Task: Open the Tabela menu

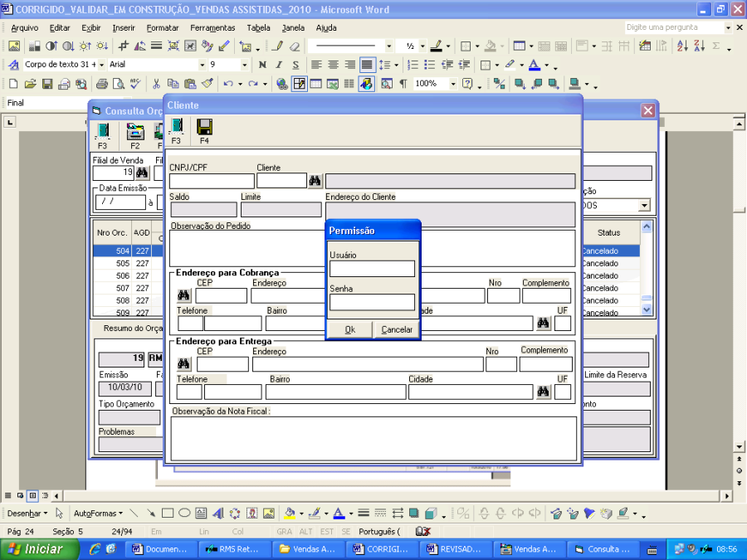Action: pos(258,27)
